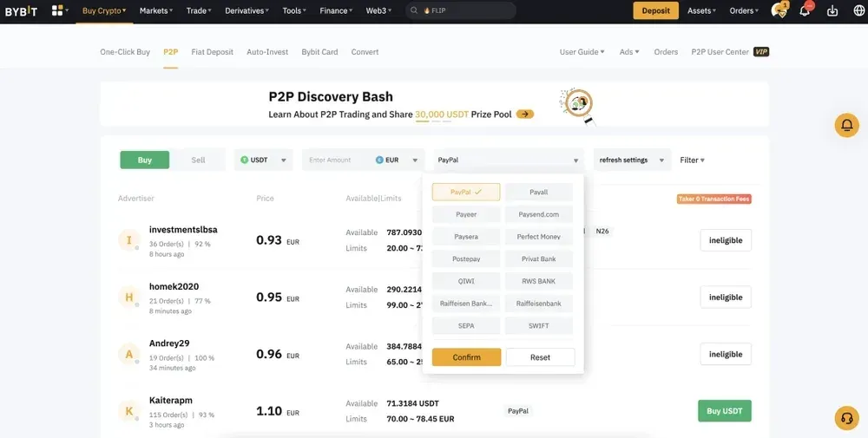868x438 pixels.
Task: Switch to Convert tab
Action: coord(365,52)
